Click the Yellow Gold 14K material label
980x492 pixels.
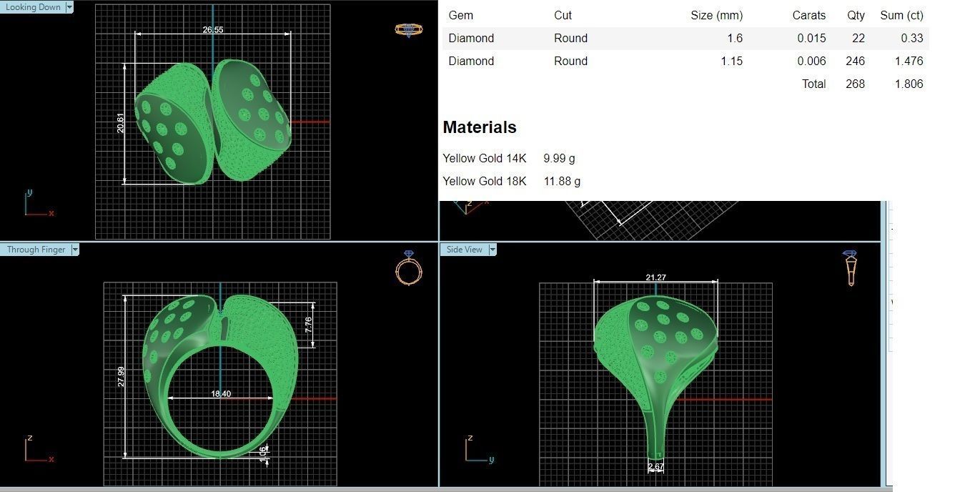tap(485, 158)
